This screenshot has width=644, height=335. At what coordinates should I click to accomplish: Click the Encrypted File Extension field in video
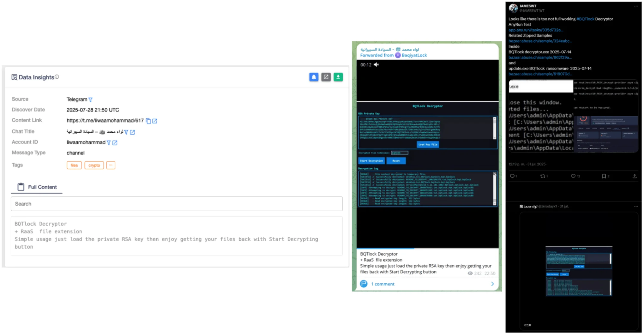399,153
